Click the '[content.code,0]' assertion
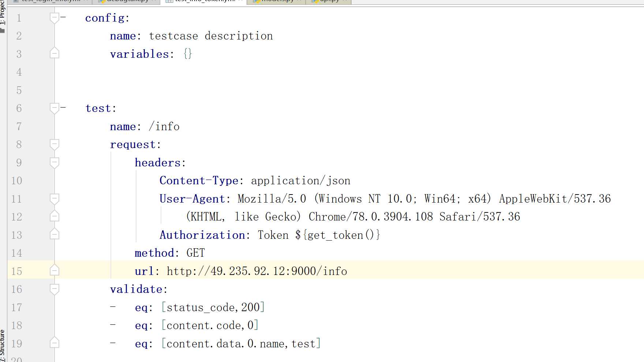The width and height of the screenshot is (644, 362). (x=210, y=325)
